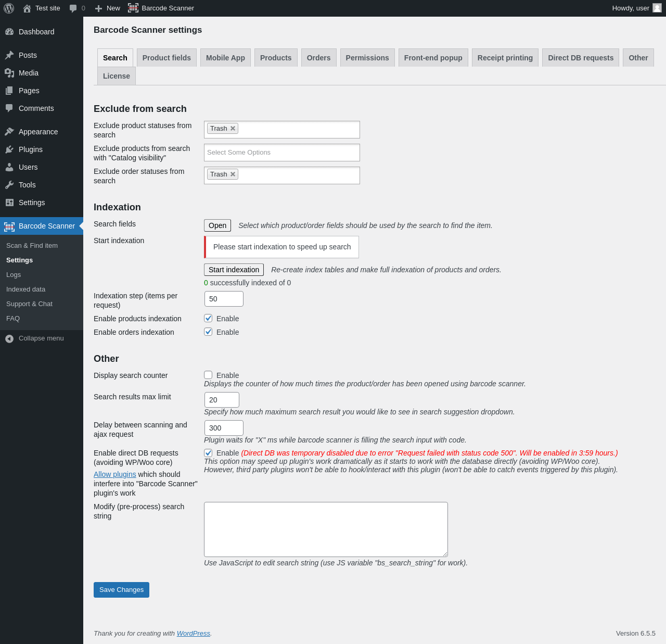Click the Users person icon
Viewport: 666px width, 644px height.
coord(9,167)
